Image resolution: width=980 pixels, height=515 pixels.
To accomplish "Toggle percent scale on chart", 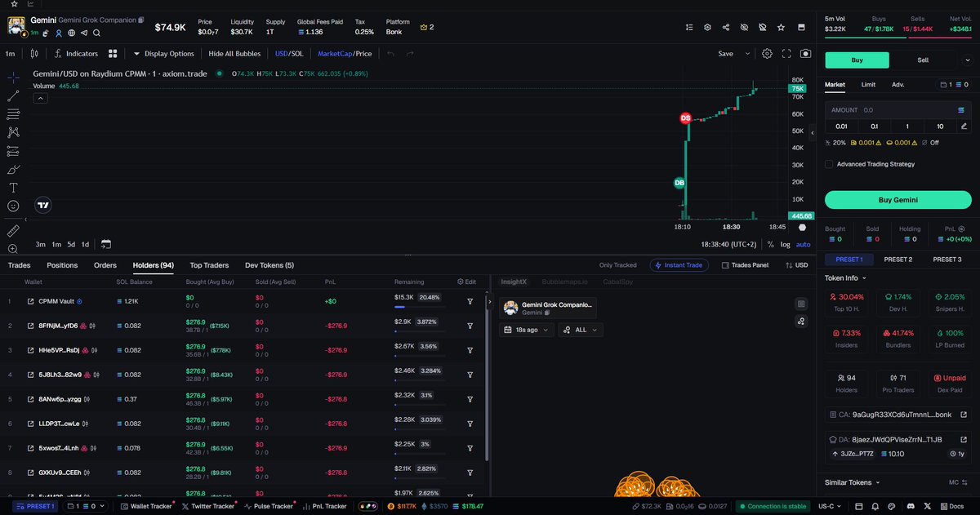I will click(770, 244).
